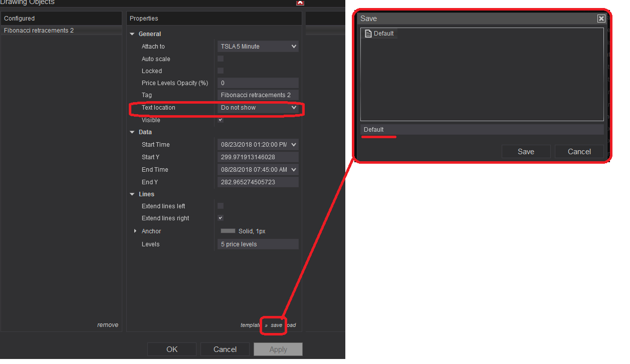The image size is (630, 364).
Task: Enable the Auto scale checkbox
Action: tap(221, 59)
